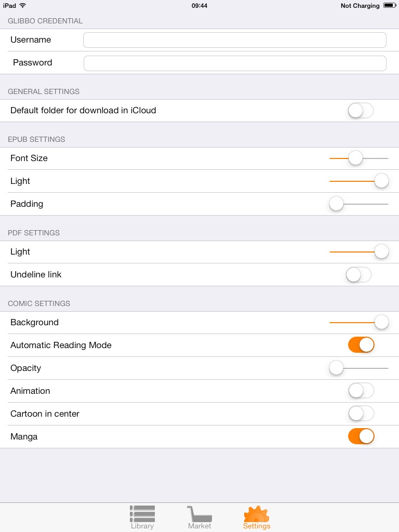Turn off Manga mode
Image resolution: width=399 pixels, height=532 pixels.
coord(361,437)
